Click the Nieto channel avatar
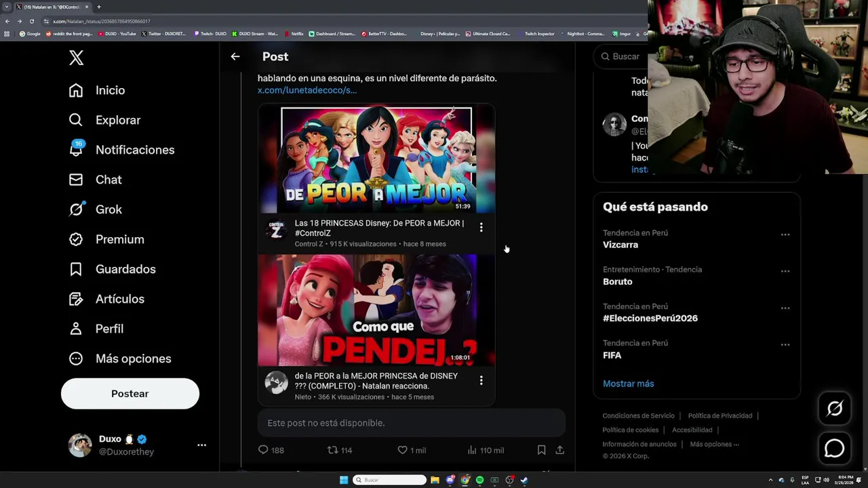868x488 pixels. pos(276,383)
